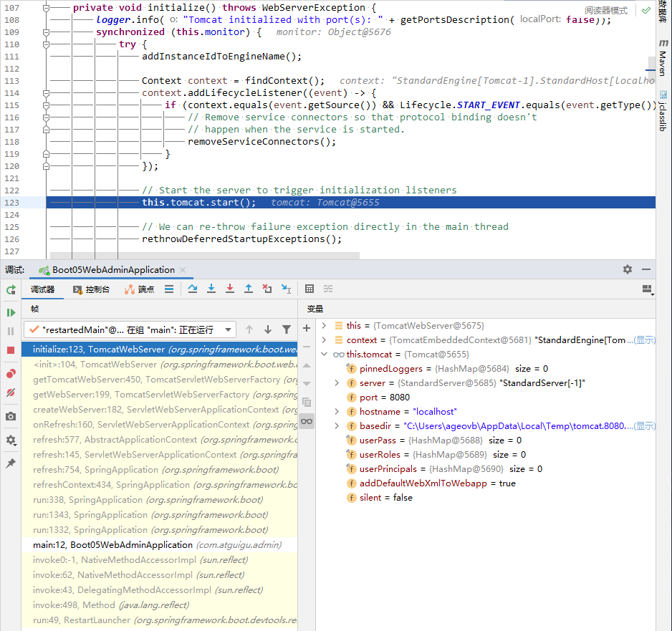
Task: Expand the server StandardServer field
Action: click(337, 383)
